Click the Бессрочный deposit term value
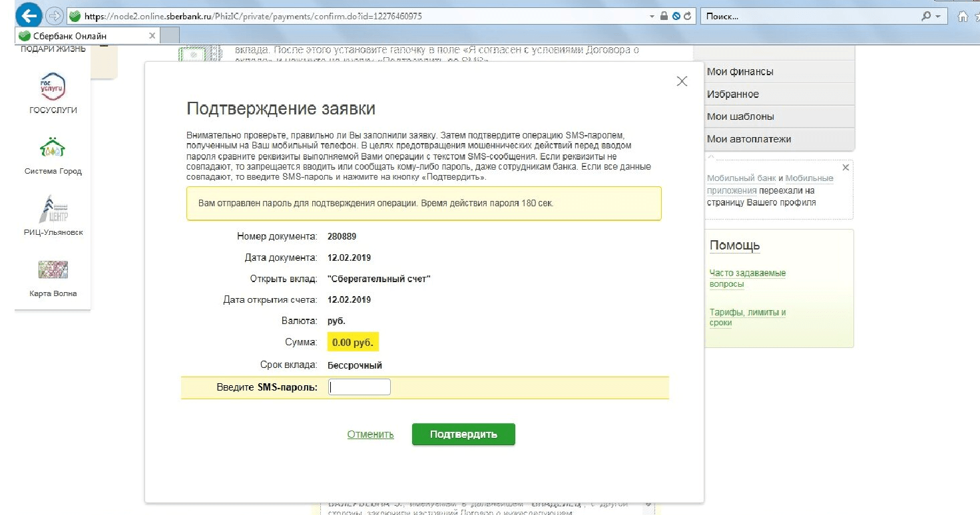The width and height of the screenshot is (980, 515). click(355, 365)
